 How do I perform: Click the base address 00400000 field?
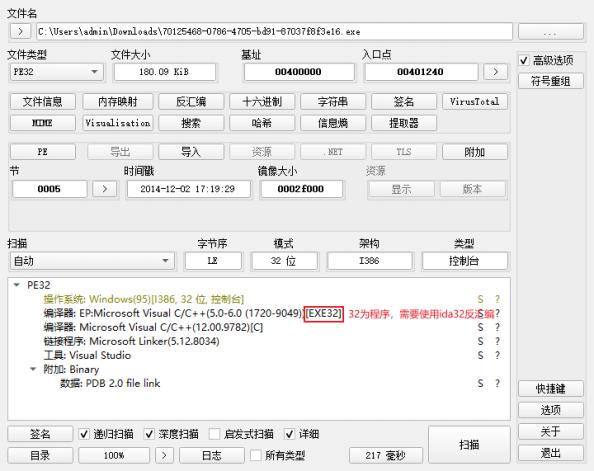click(299, 72)
